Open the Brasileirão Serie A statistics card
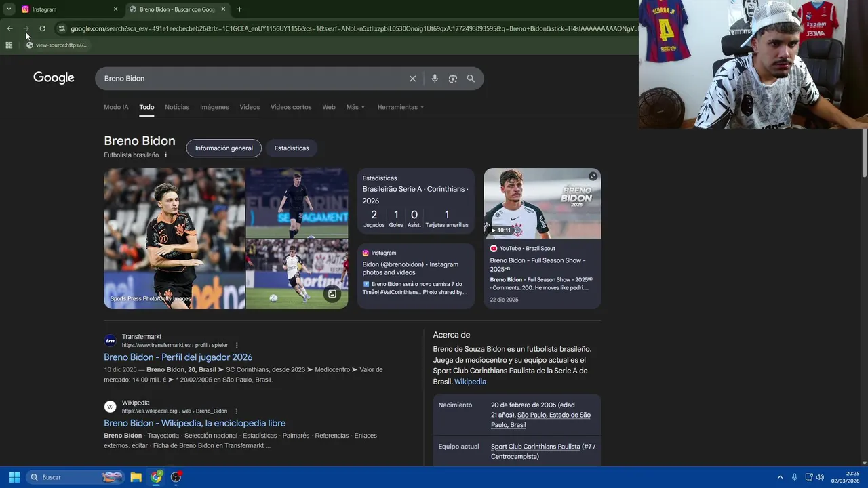 (416, 203)
